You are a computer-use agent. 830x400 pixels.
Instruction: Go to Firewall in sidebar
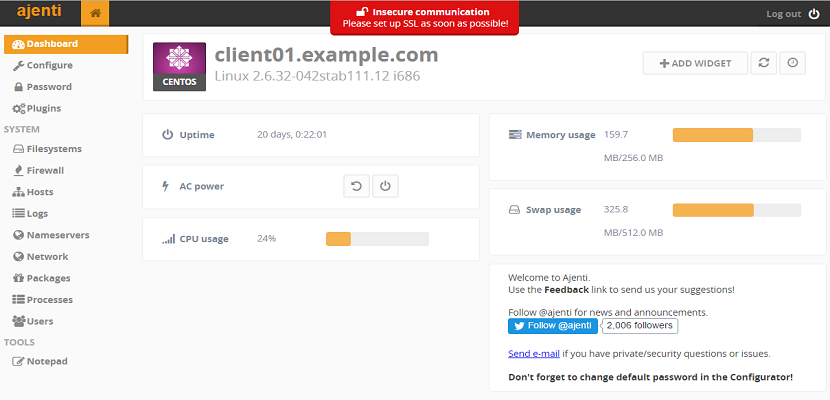pos(46,171)
